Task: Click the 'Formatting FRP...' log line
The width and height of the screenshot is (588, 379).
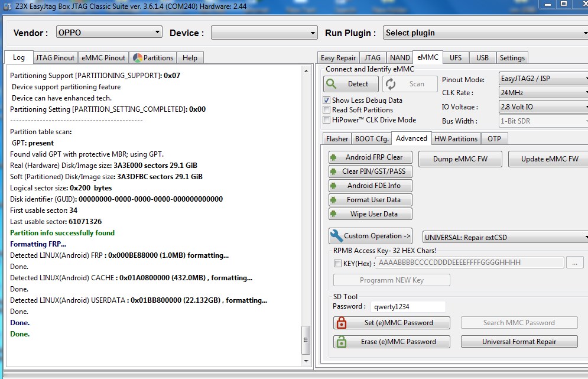Action: click(x=38, y=244)
